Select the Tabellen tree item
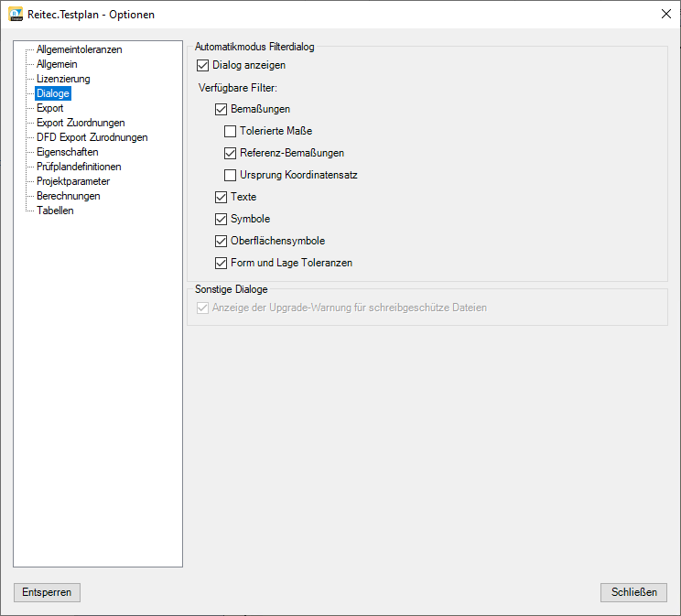Viewport: 681px width, 616px height. click(x=55, y=211)
